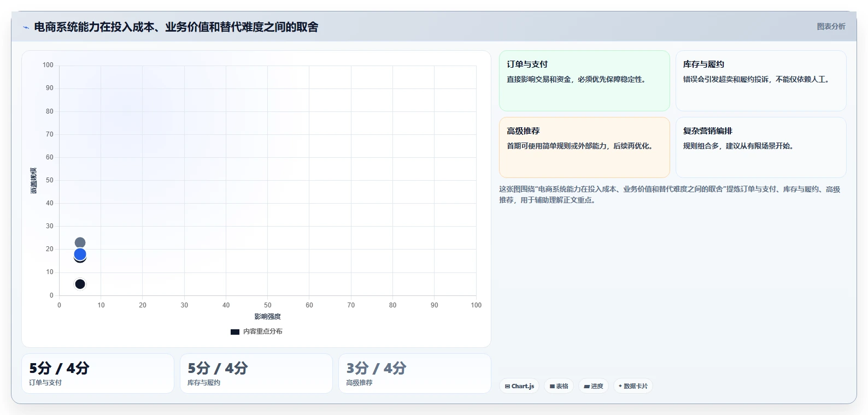Image resolution: width=868 pixels, height=415 pixels.
Task: Click the 库存与履约 label under the second score
Action: [x=204, y=383]
